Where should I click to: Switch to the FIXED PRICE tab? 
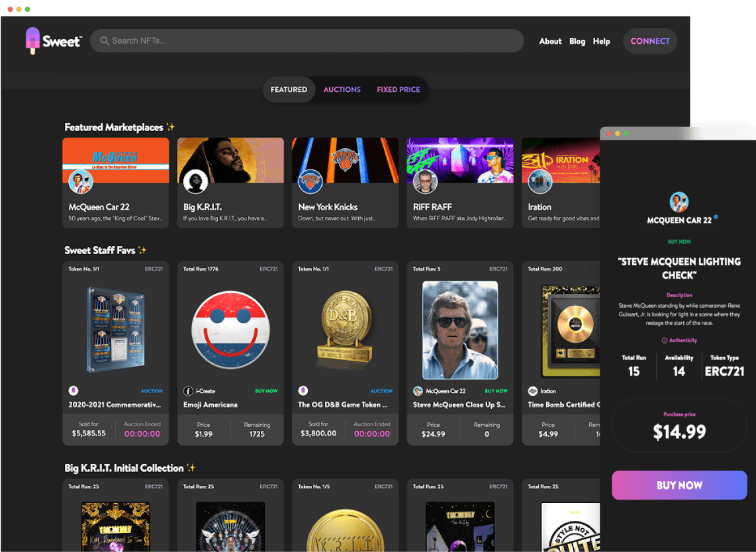coord(399,89)
